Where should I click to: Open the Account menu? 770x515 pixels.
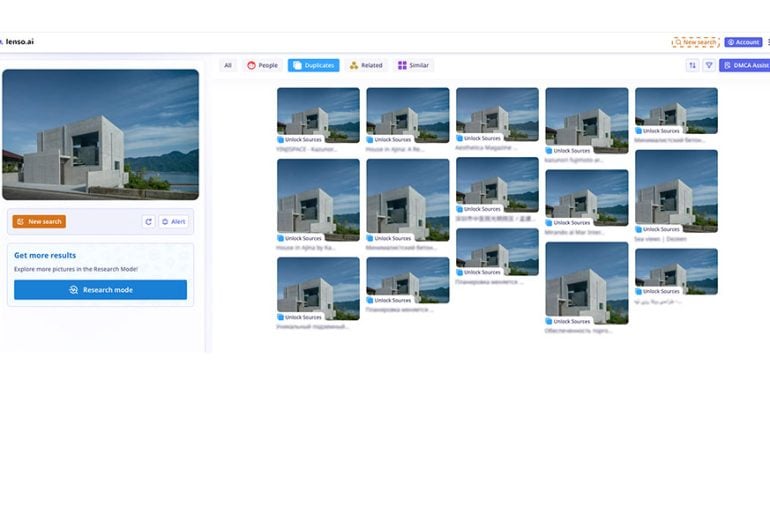[743, 42]
